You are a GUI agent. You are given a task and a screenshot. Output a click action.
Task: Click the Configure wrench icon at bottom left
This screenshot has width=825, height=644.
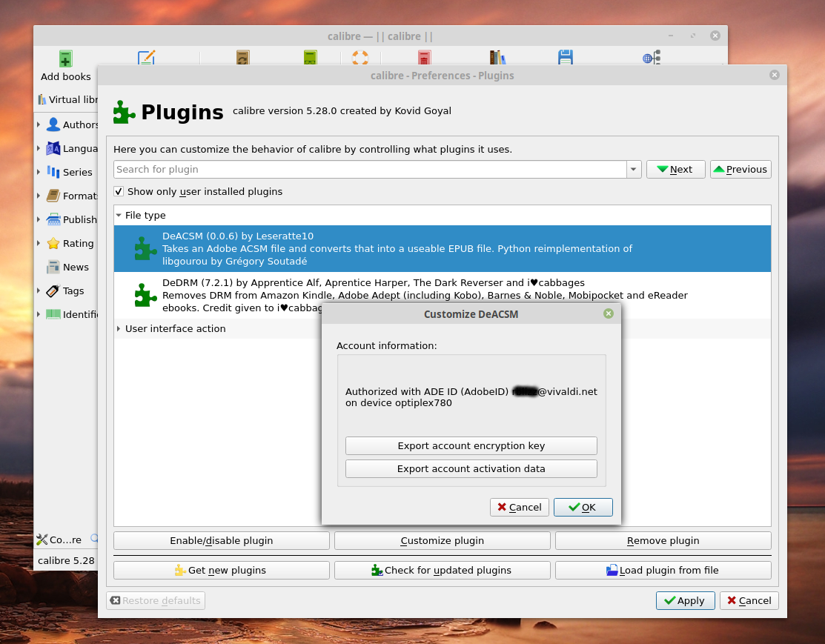(x=42, y=540)
